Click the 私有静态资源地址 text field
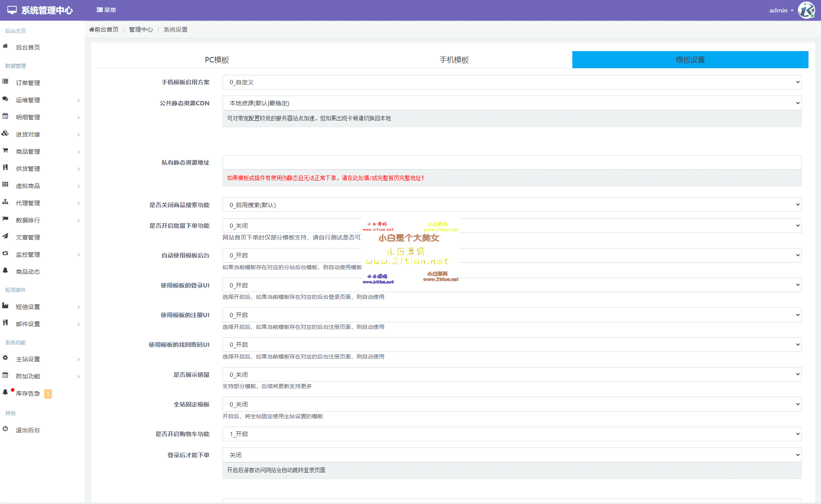Screen dimensions: 821x504 click(x=511, y=163)
